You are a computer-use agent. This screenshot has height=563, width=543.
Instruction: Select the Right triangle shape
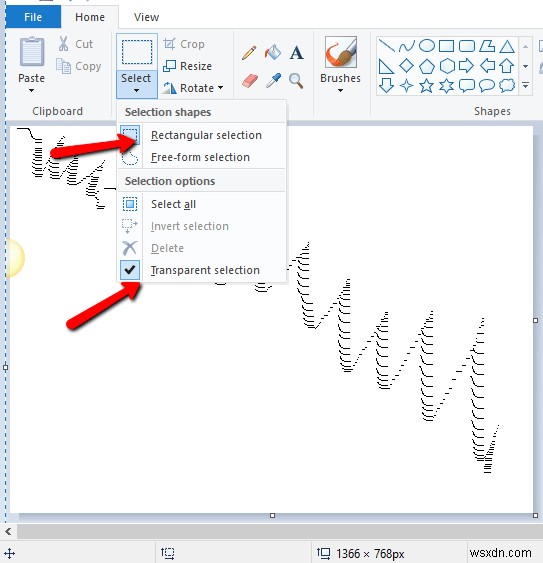[x=386, y=66]
